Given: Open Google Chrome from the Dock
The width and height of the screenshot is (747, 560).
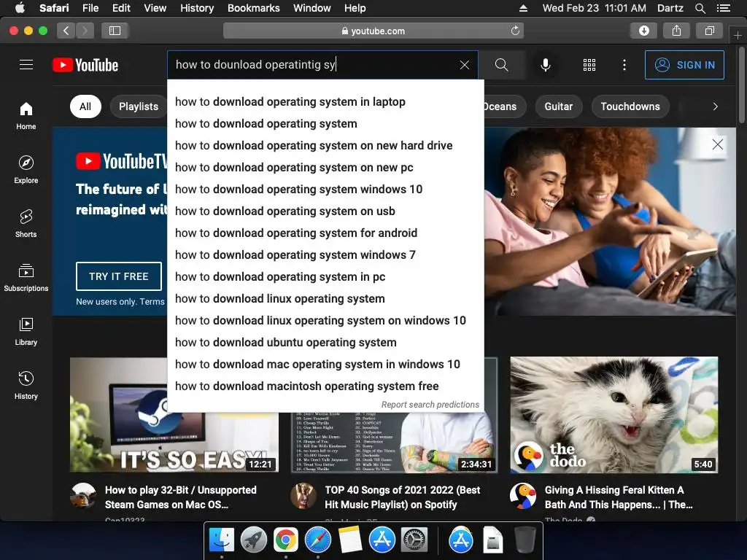Looking at the screenshot, I should 285,540.
